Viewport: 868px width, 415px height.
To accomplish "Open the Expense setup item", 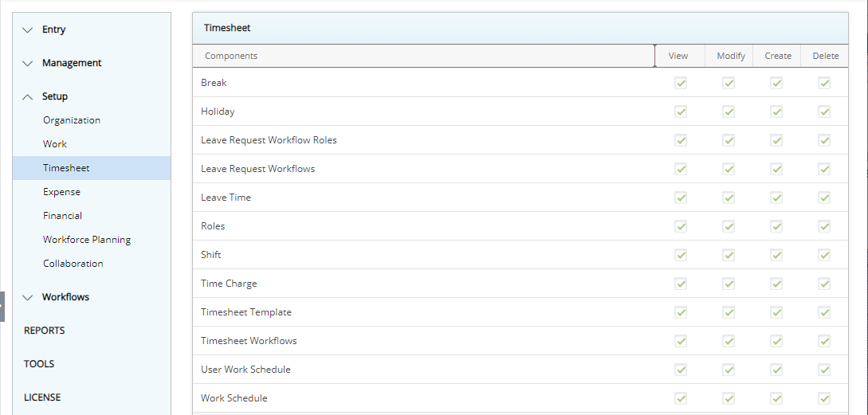I will [x=61, y=191].
